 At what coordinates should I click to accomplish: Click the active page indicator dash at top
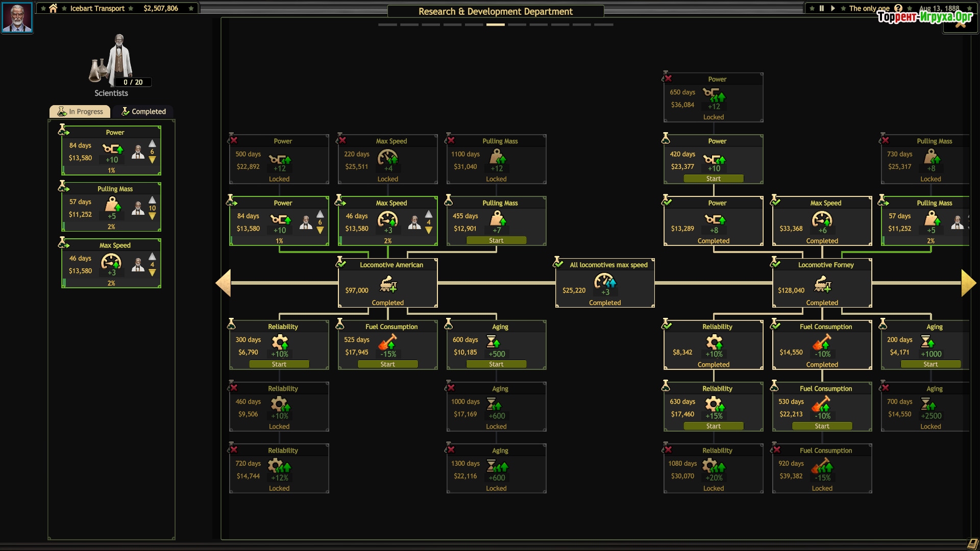point(495,24)
